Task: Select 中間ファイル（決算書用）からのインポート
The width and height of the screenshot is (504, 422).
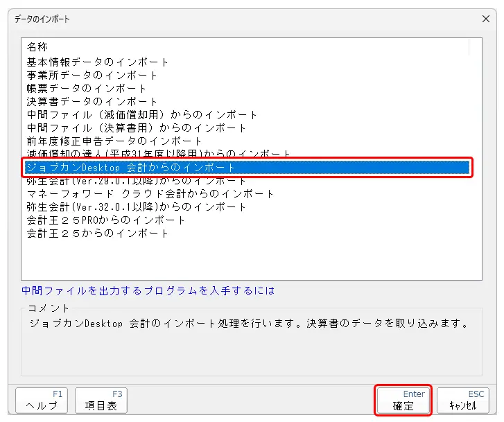Action: click(137, 128)
